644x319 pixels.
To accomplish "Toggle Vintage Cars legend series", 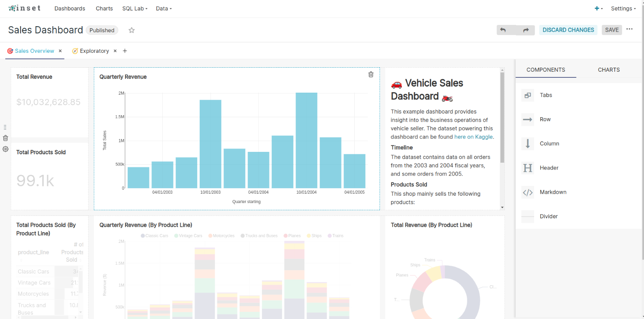I will click(188, 236).
